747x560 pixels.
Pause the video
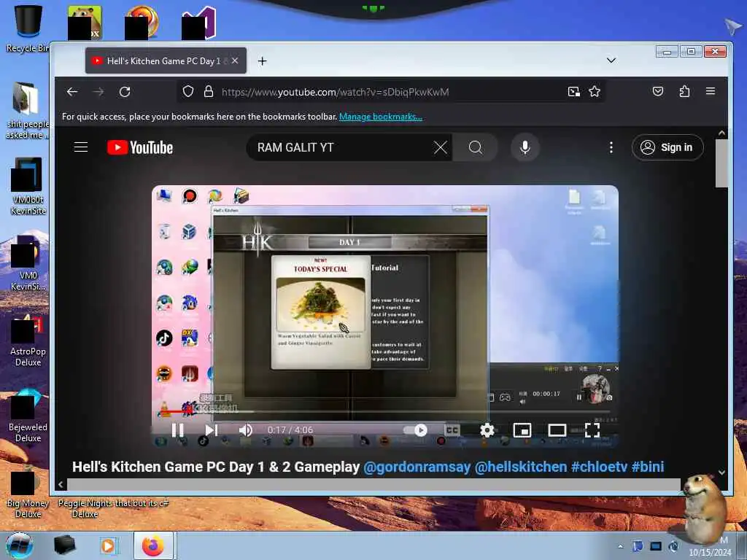point(178,430)
